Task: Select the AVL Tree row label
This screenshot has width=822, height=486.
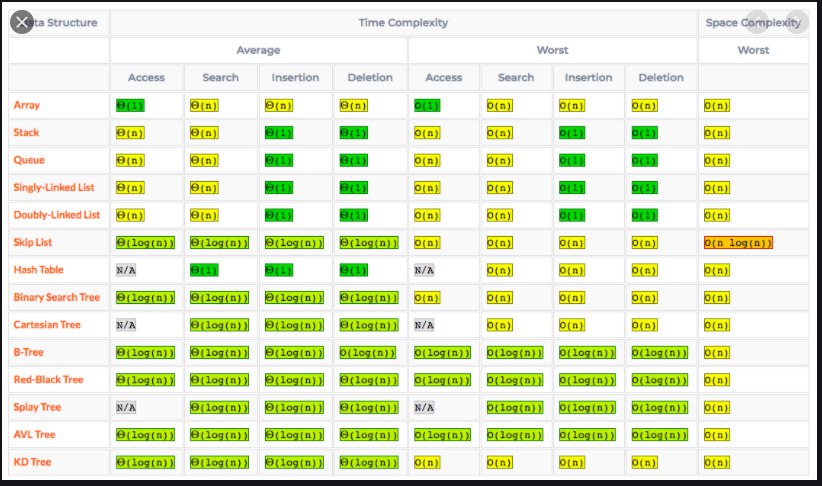Action: [x=35, y=434]
